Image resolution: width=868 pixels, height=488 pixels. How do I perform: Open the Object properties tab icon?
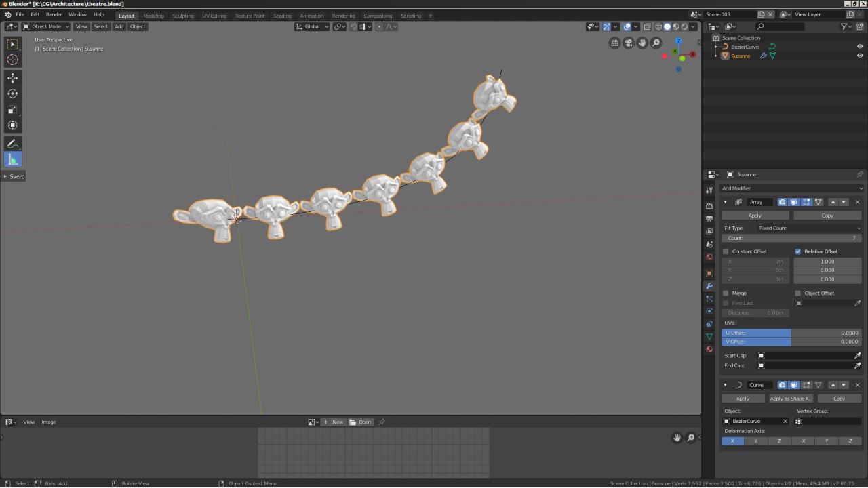709,273
